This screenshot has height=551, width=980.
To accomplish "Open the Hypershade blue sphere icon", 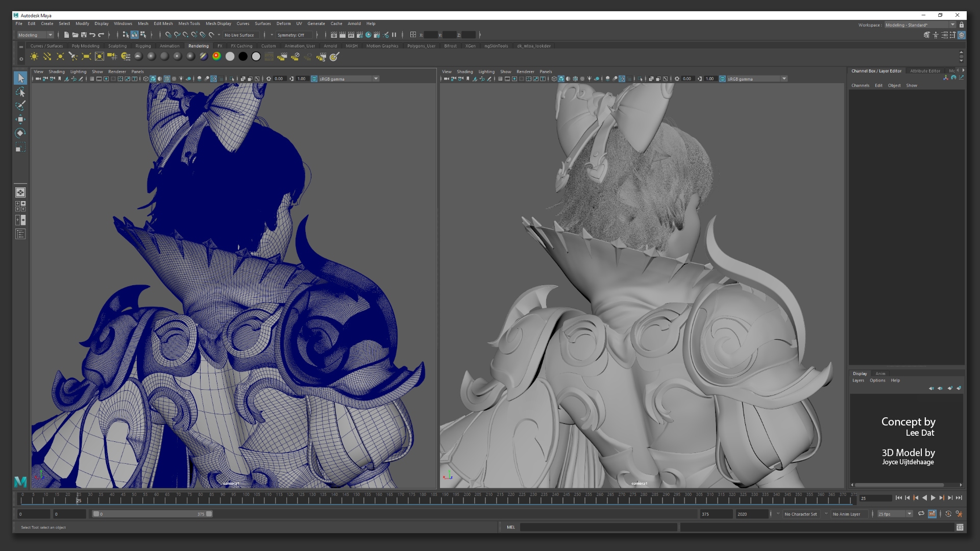I will tap(368, 35).
